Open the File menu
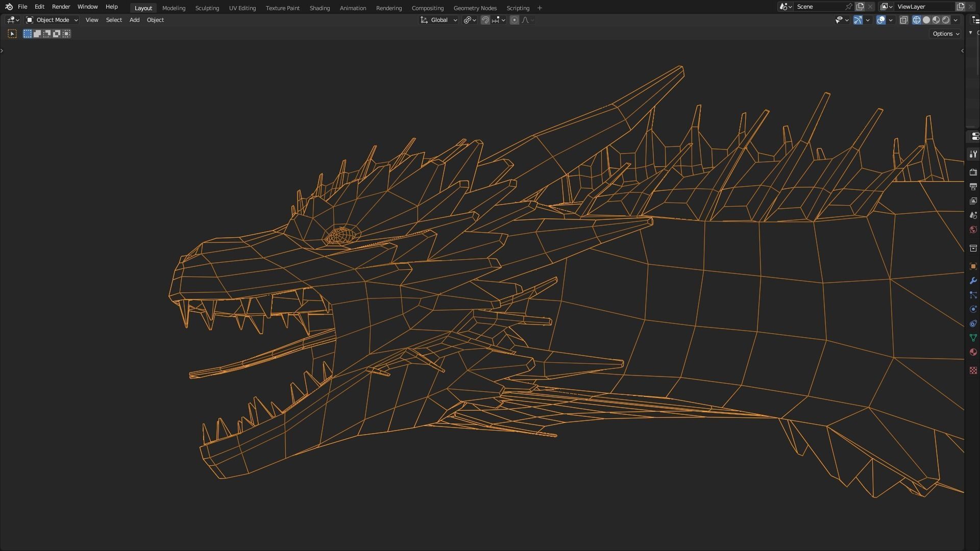Image resolution: width=980 pixels, height=551 pixels. tap(22, 7)
